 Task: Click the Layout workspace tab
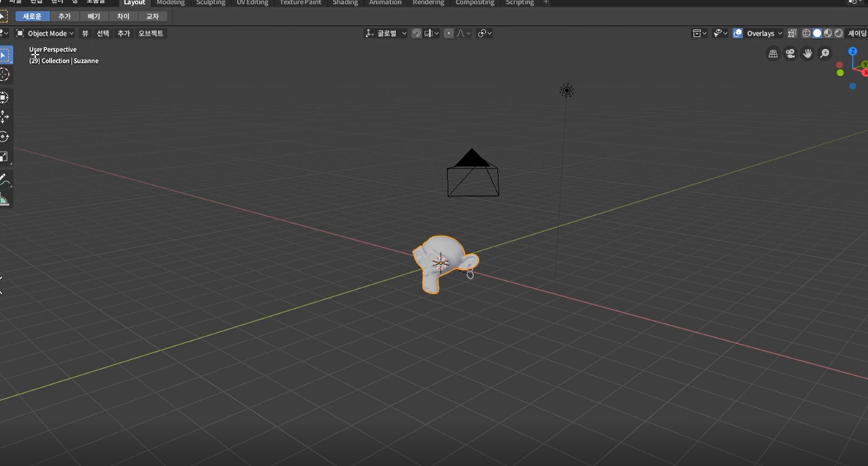tap(134, 3)
